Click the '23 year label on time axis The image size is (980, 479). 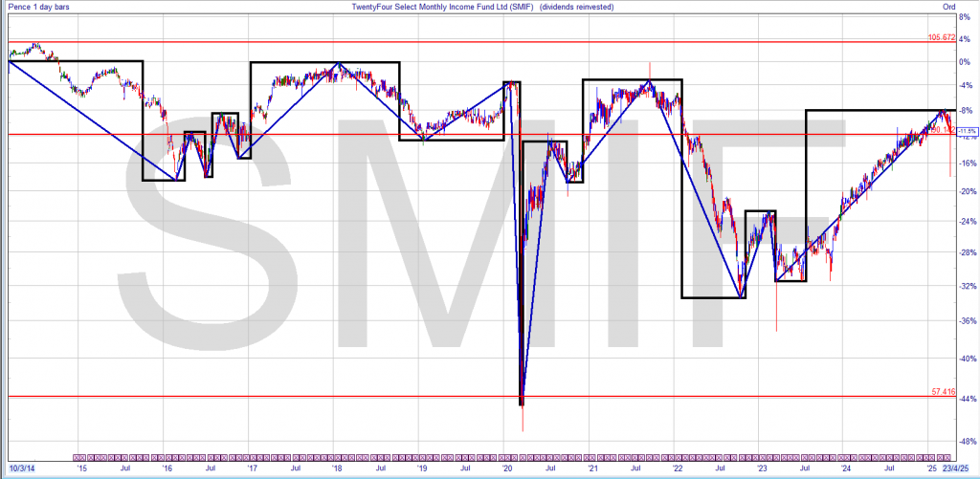[x=763, y=468]
